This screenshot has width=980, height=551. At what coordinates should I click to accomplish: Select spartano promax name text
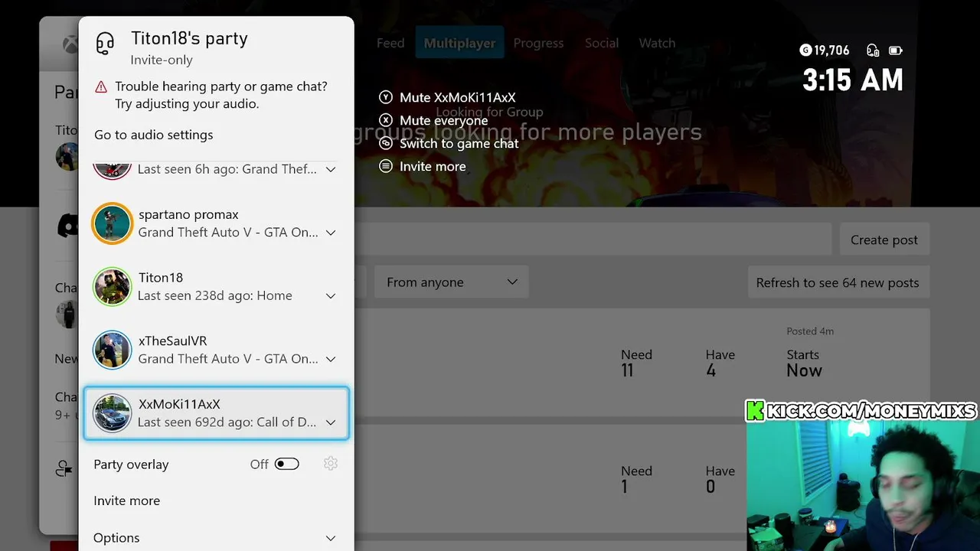188,214
